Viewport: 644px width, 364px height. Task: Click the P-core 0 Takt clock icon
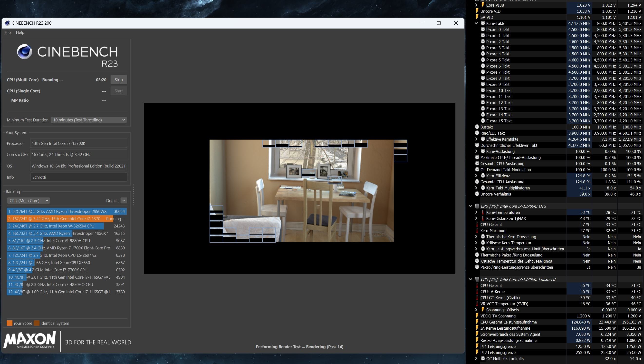tap(483, 29)
